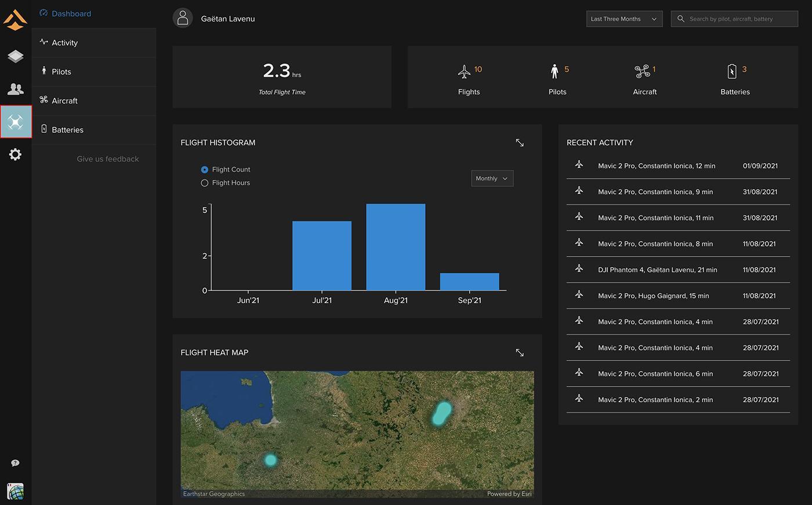Expand the Flight Heat Map panel
The image size is (812, 505).
point(520,353)
